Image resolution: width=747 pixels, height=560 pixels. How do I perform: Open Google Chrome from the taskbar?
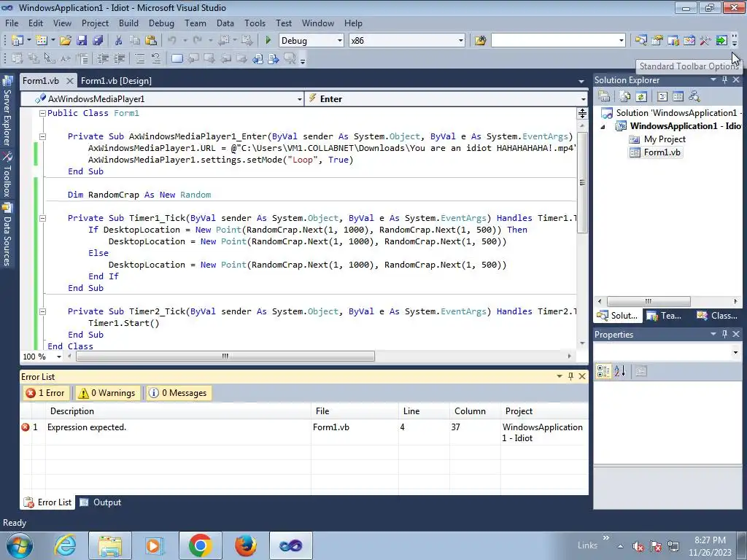click(x=200, y=545)
